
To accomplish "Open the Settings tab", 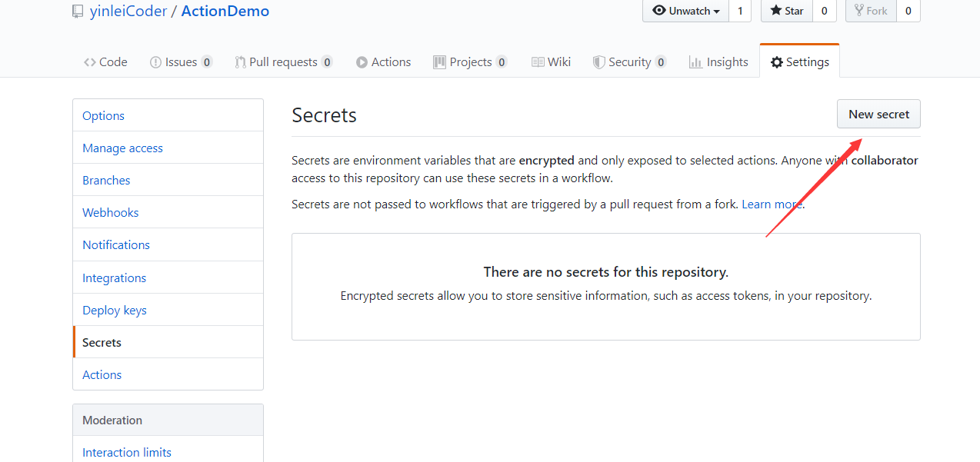I will (799, 62).
